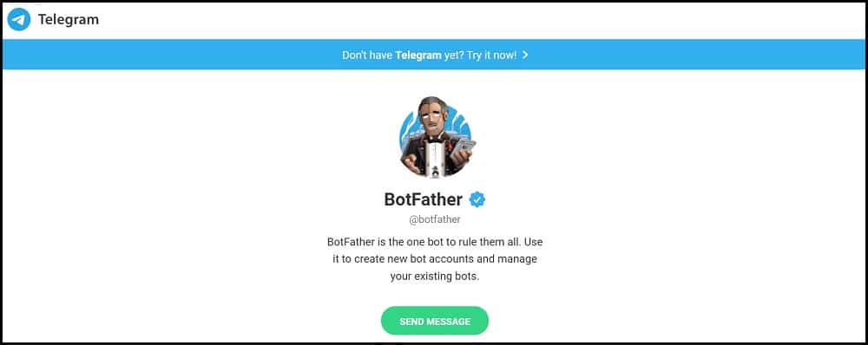The image size is (868, 345).
Task: Click the empty left side of the blue banner
Action: [166, 55]
